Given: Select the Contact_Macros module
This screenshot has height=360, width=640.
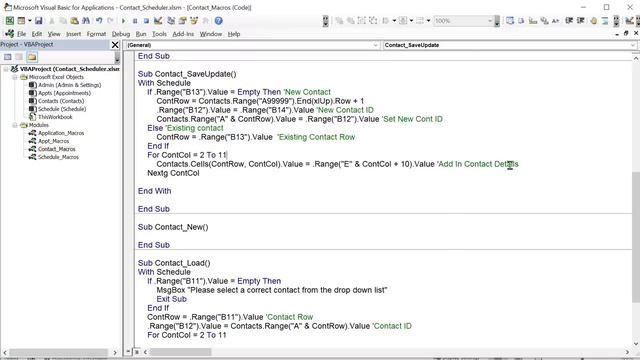Looking at the screenshot, I should point(56,149).
